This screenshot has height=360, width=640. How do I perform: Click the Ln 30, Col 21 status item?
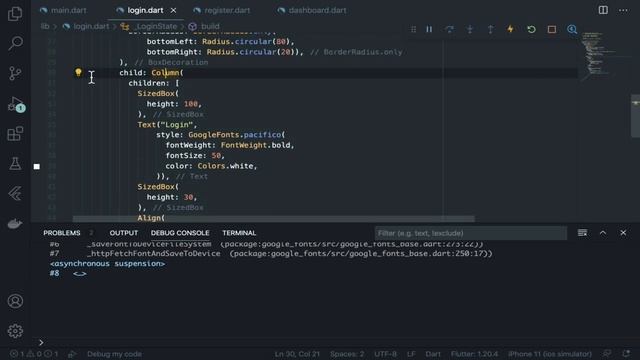297,354
